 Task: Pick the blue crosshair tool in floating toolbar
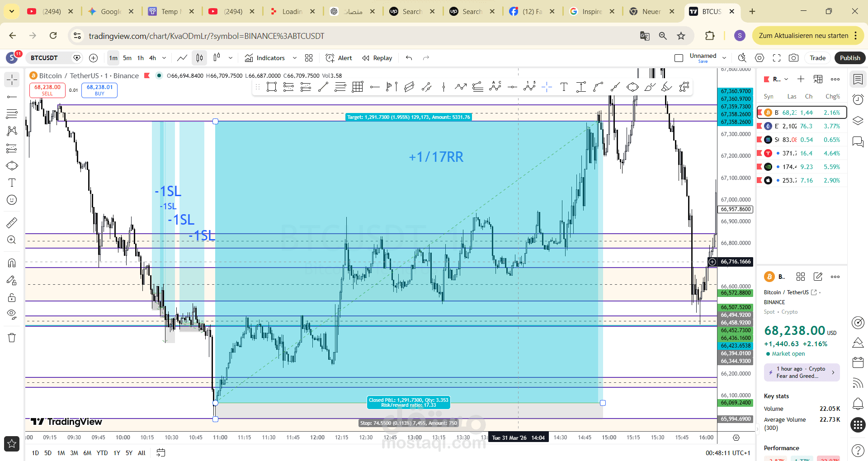pyautogui.click(x=547, y=87)
